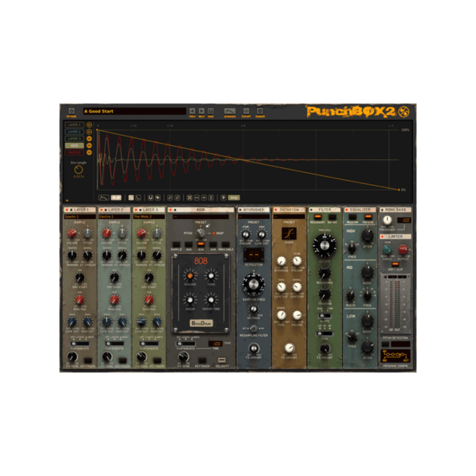This screenshot has width=476, height=476.
Task: Select the Kick envelope tab
Action: pyautogui.click(x=75, y=146)
